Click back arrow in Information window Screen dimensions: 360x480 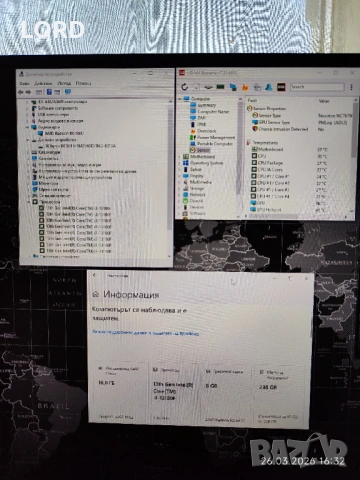[95, 275]
